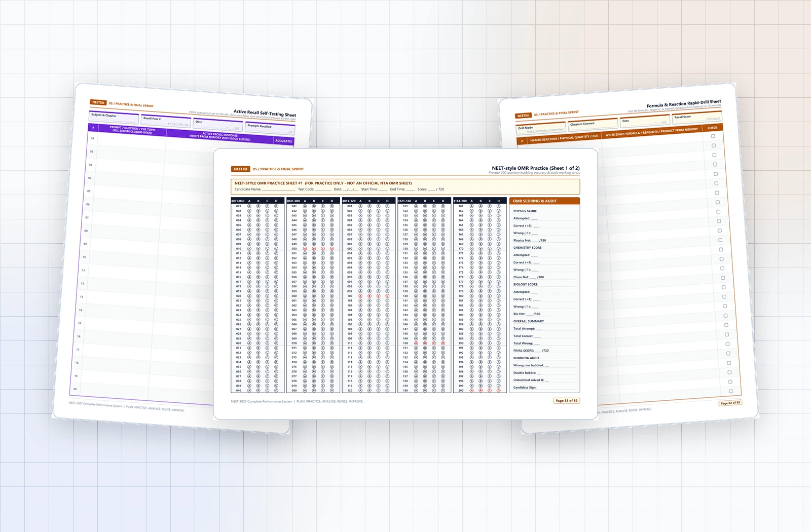Click the 'Prompts Recalled' field
811x532 pixels.
coord(270,128)
